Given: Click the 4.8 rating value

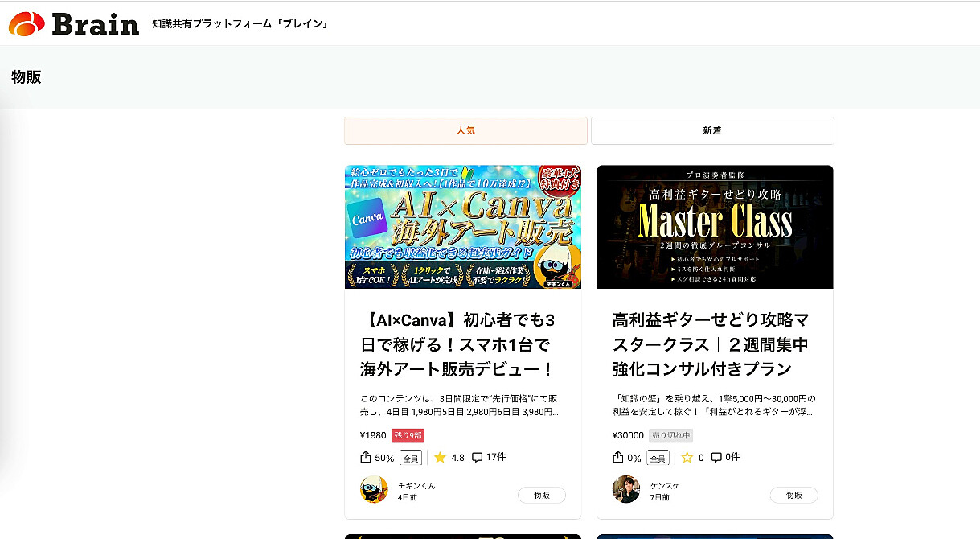Looking at the screenshot, I should pyautogui.click(x=457, y=458).
